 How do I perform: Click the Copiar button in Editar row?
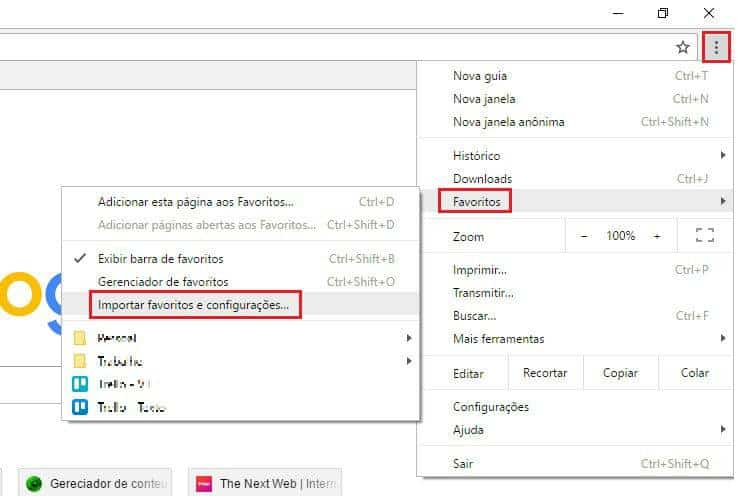620,373
